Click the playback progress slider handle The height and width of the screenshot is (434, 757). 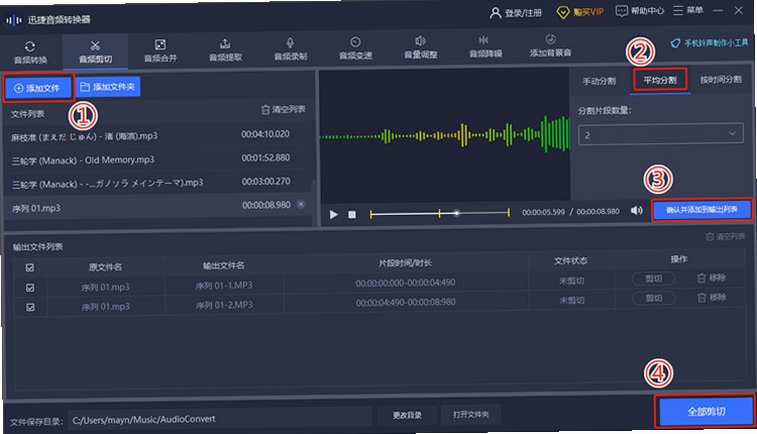click(x=456, y=213)
